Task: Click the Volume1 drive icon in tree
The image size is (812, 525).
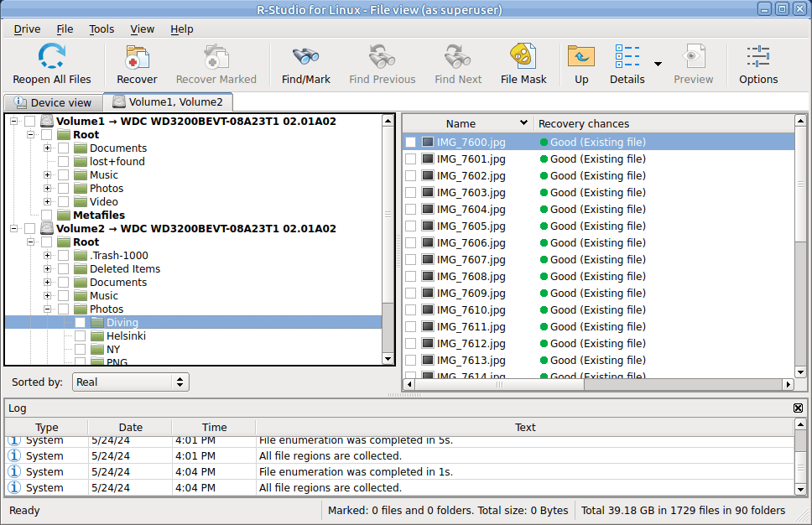Action: pos(47,121)
